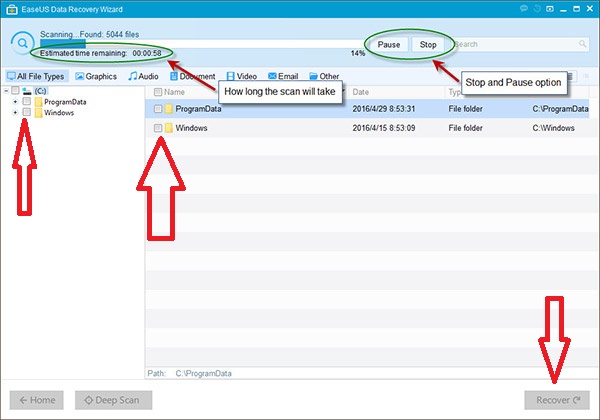Image resolution: width=600 pixels, height=420 pixels.
Task: Select Windows label in the tree
Action: [x=59, y=112]
